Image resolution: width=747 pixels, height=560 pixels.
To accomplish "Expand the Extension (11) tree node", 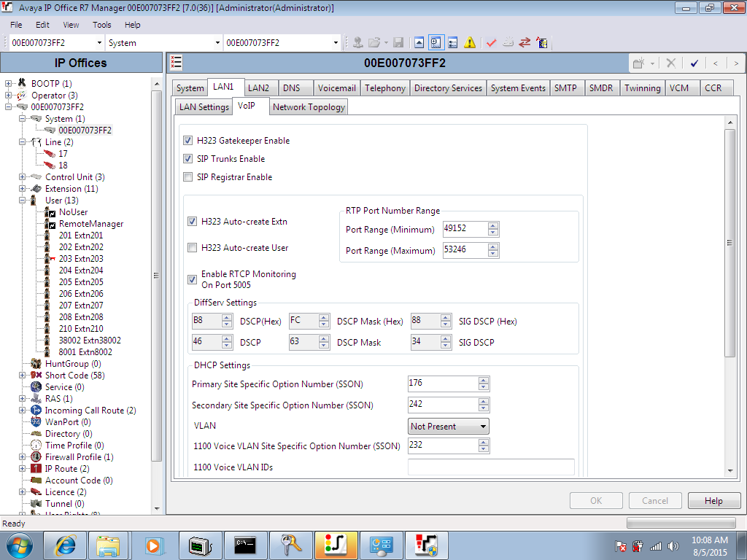I will click(x=22, y=189).
